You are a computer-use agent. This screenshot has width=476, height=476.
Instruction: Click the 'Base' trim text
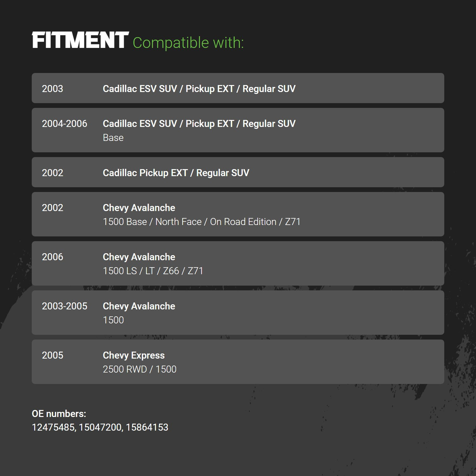(113, 138)
